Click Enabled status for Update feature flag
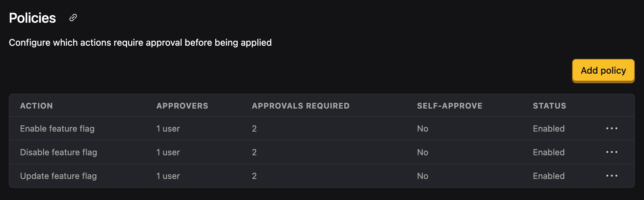 [x=548, y=176]
